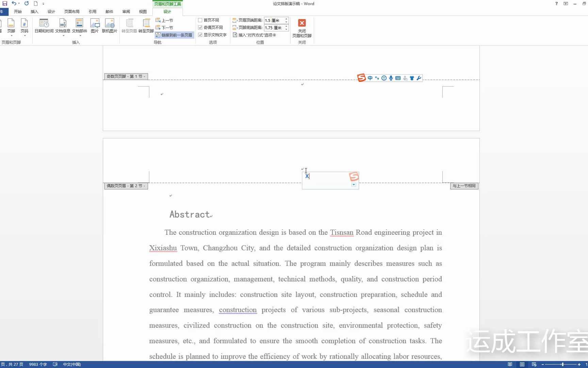588x368 pixels.
Task: Adjust the zoom slider handle
Action: (x=562, y=364)
